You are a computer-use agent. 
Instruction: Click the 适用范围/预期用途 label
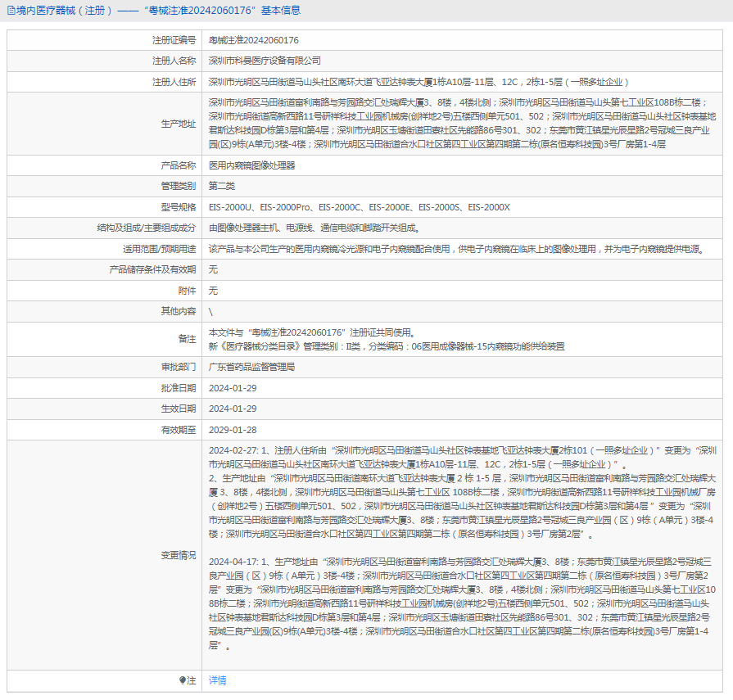point(160,249)
